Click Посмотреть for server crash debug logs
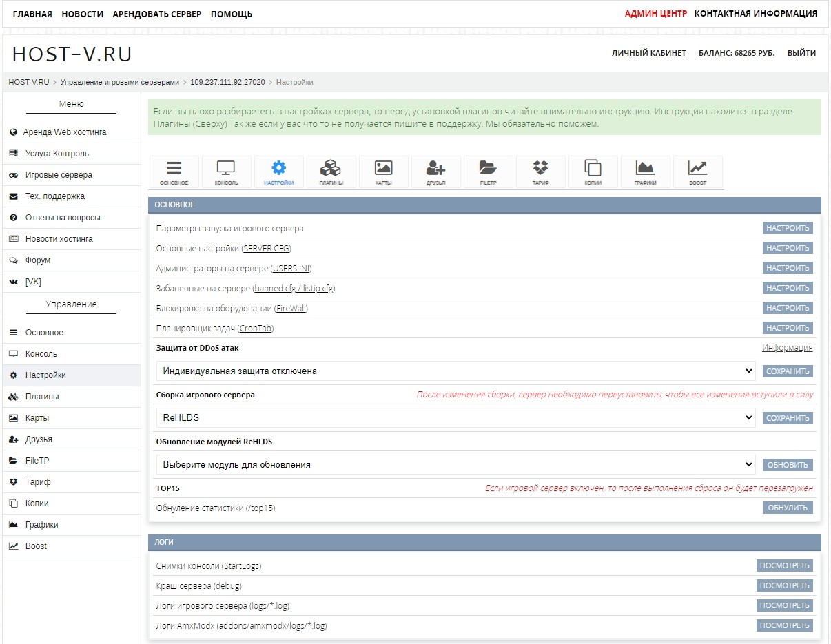This screenshot has width=831, height=644. point(784,586)
